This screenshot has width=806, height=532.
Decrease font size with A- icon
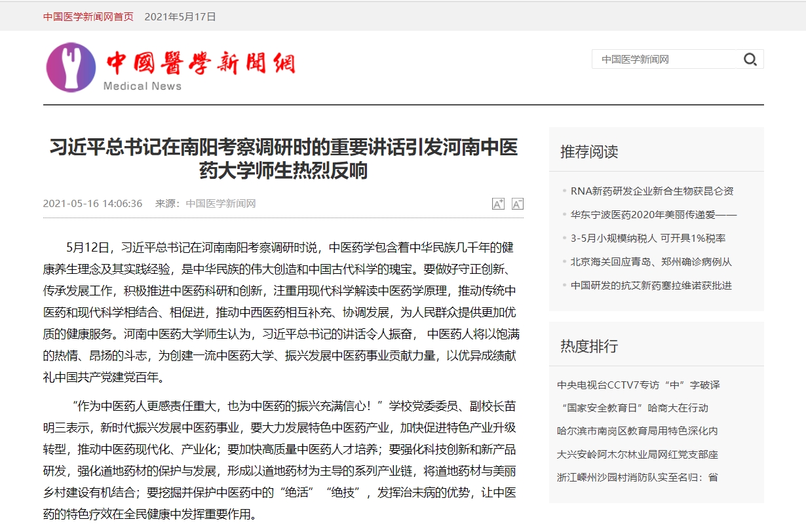[517, 204]
